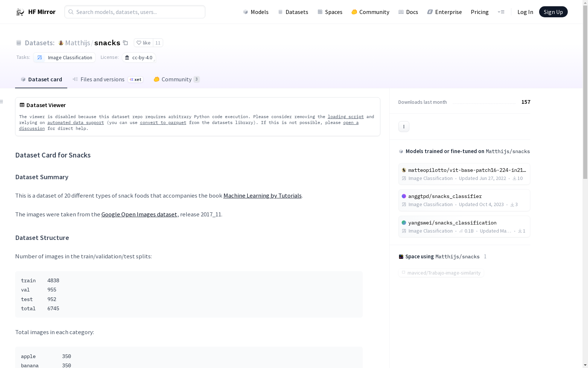
Task: Click the cube icon beside Models trained
Action: click(401, 151)
